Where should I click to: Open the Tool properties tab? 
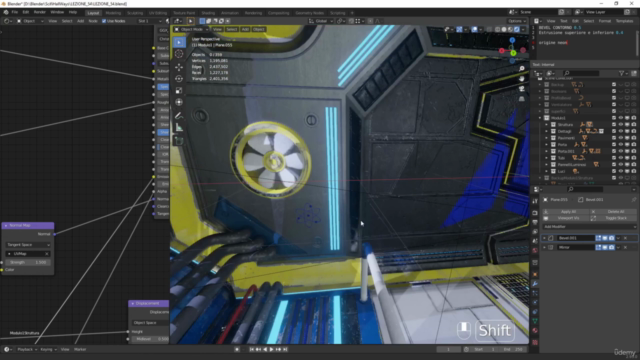[535, 201]
